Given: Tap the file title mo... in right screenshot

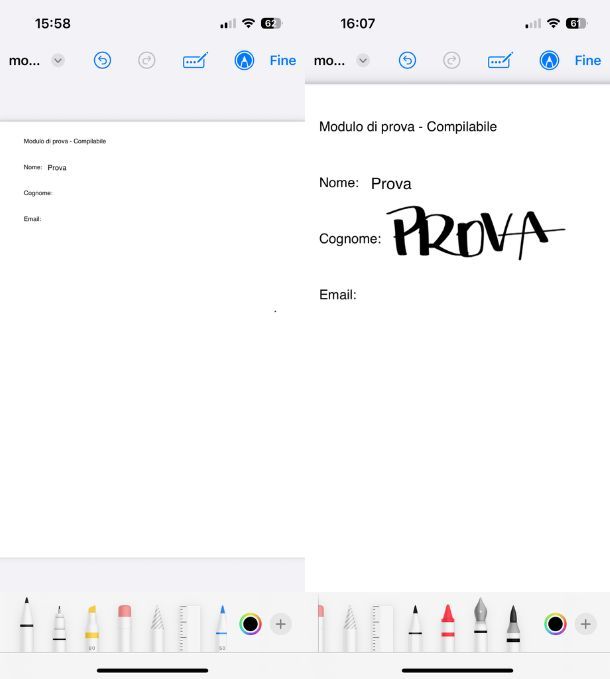Looking at the screenshot, I should point(329,60).
